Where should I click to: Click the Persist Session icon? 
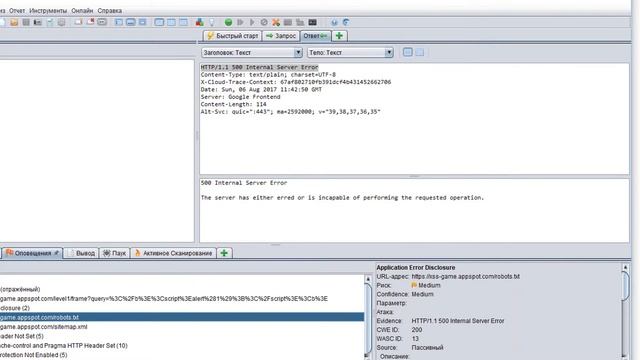[x=26, y=22]
